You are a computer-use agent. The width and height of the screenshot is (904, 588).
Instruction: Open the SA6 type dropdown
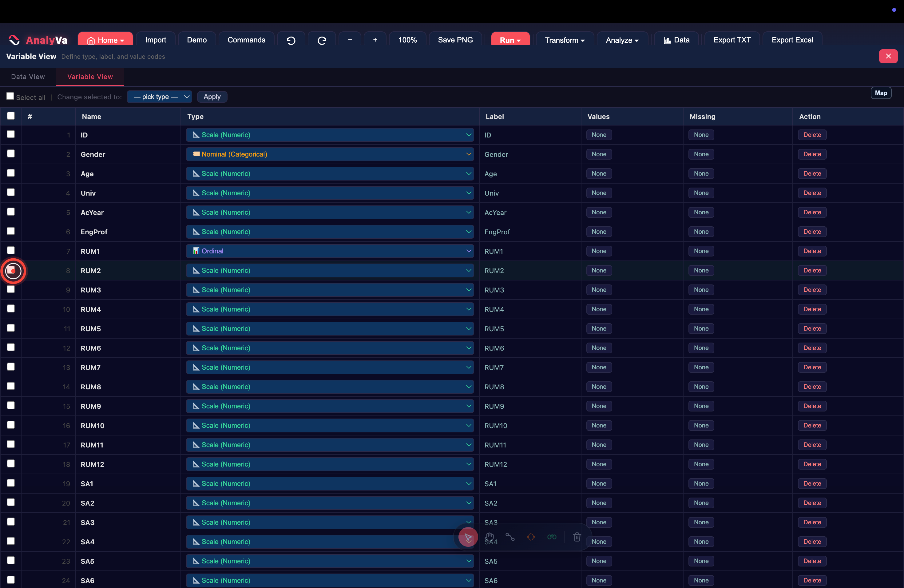tap(330, 580)
